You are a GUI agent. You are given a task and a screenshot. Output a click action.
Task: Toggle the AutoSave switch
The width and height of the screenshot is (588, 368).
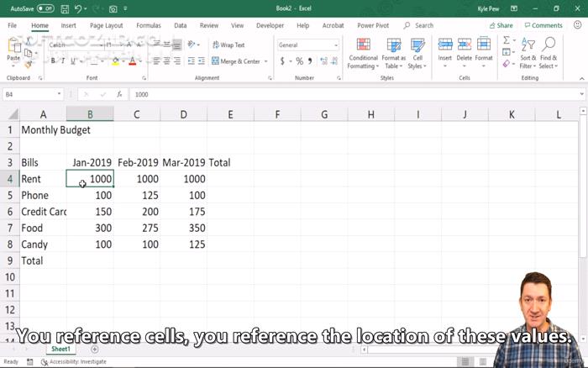pyautogui.click(x=45, y=8)
